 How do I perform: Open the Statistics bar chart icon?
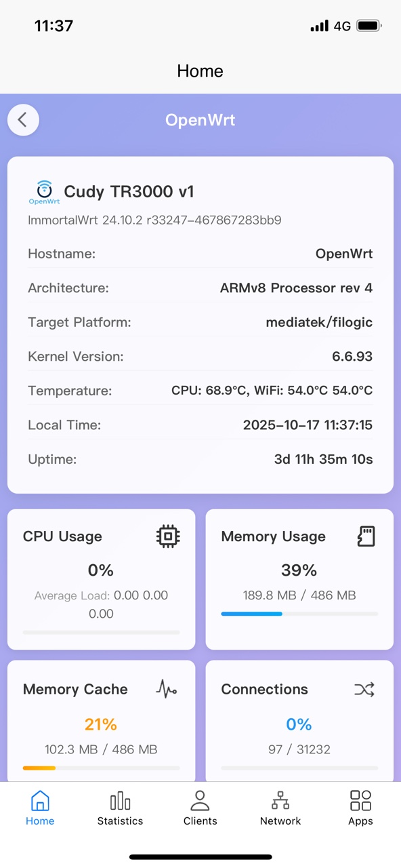click(120, 802)
